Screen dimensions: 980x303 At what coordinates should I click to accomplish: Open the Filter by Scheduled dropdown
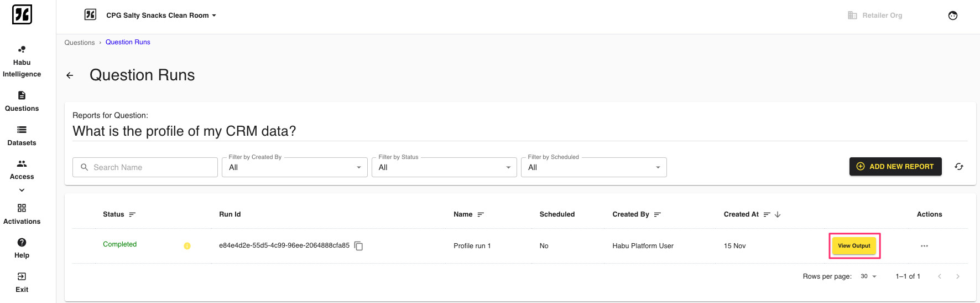click(593, 167)
